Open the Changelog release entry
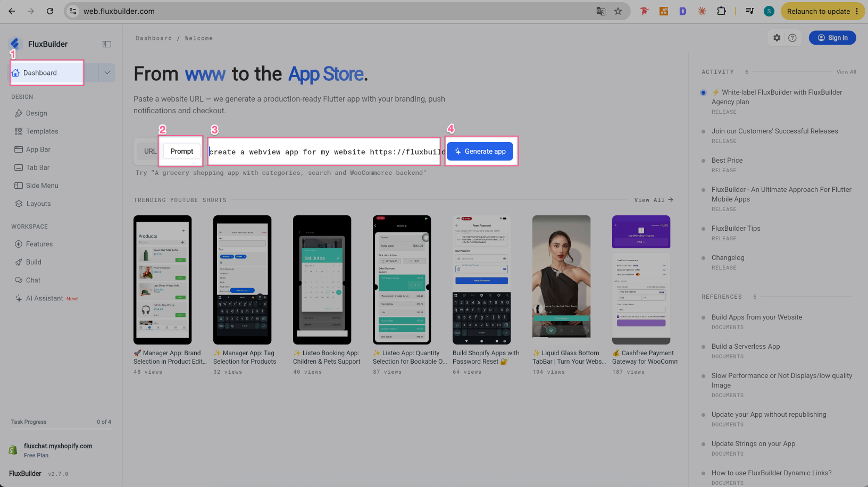The image size is (868, 487). [x=728, y=258]
